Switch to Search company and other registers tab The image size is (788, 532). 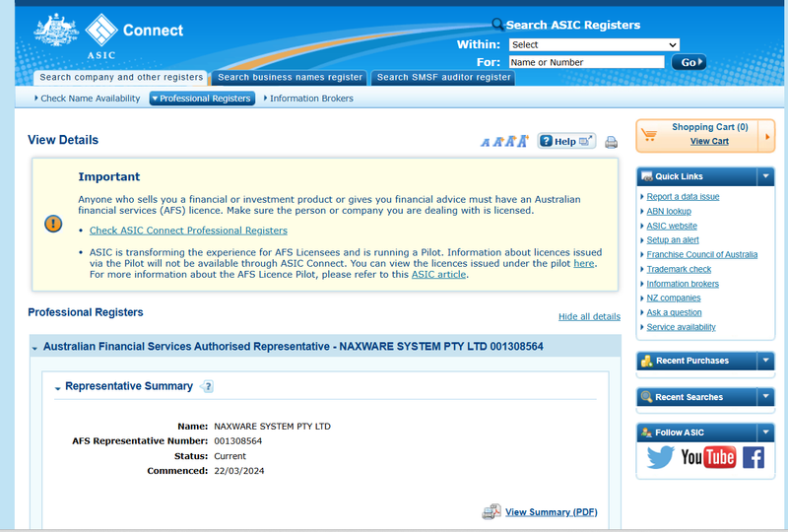[x=121, y=78]
